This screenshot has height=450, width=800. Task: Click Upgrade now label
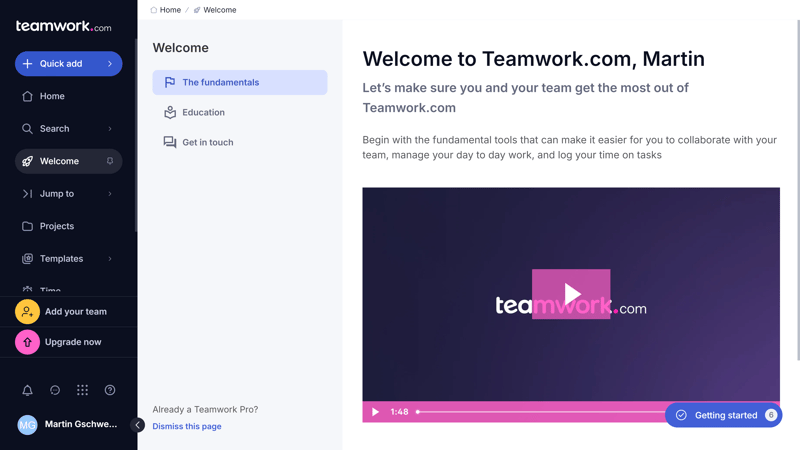point(73,342)
